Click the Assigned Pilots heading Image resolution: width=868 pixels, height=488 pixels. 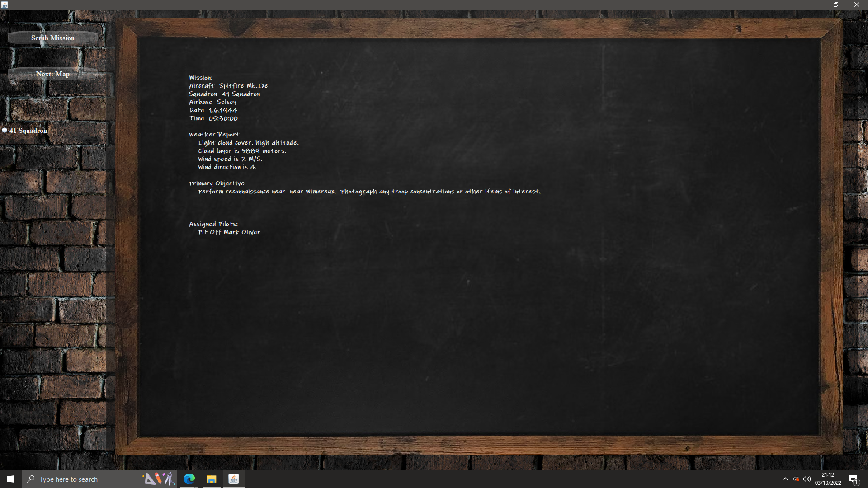pos(213,224)
